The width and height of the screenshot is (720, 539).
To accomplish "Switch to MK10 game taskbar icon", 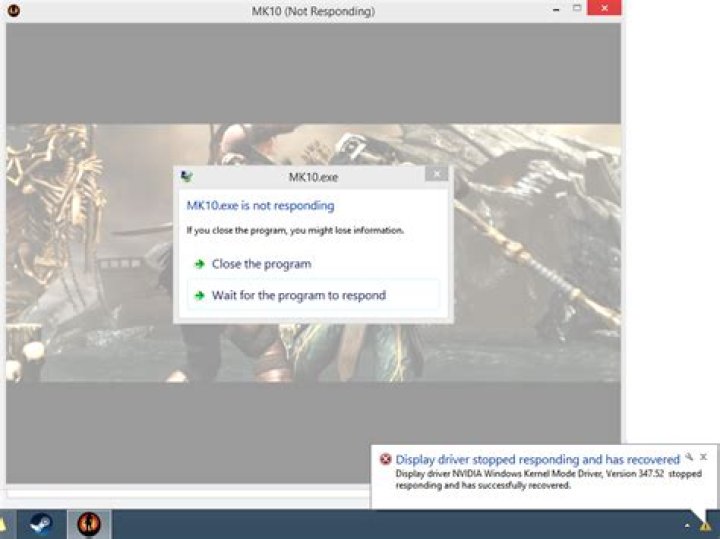I will tap(89, 524).
